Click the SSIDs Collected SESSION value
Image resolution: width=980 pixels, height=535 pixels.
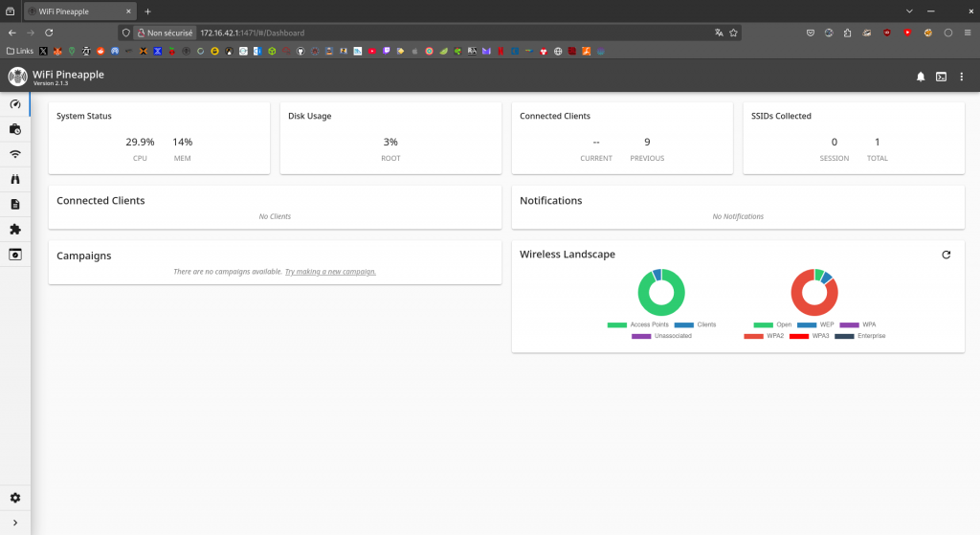[835, 143]
